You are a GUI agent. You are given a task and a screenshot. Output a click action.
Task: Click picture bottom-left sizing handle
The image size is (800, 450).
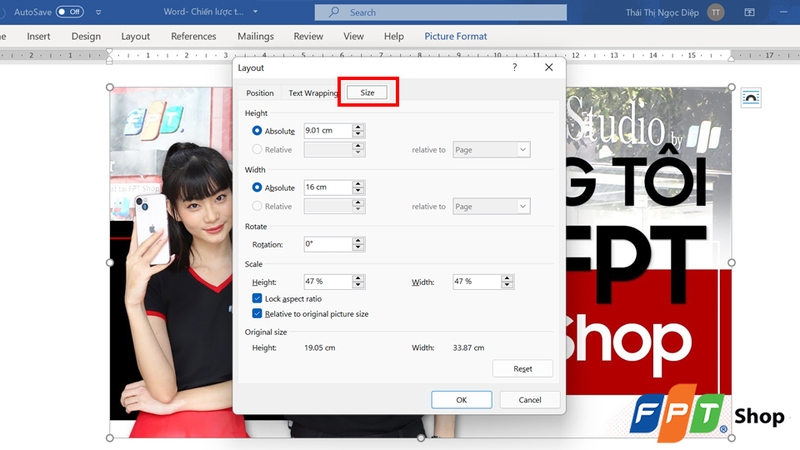click(110, 438)
